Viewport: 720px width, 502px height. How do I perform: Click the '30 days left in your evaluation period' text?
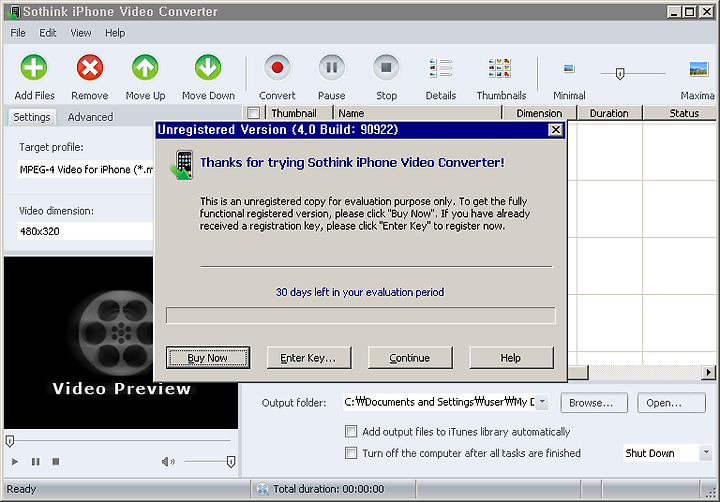coord(360,292)
